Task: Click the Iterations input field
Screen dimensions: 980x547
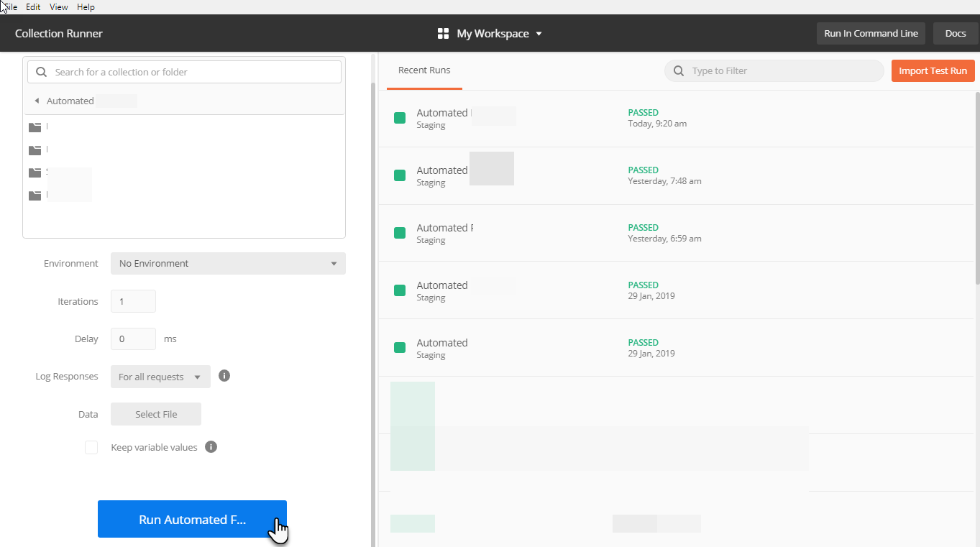Action: (x=133, y=300)
